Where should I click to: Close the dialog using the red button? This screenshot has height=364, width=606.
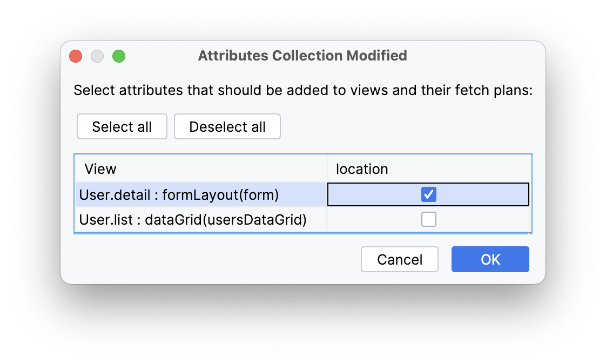(x=76, y=56)
